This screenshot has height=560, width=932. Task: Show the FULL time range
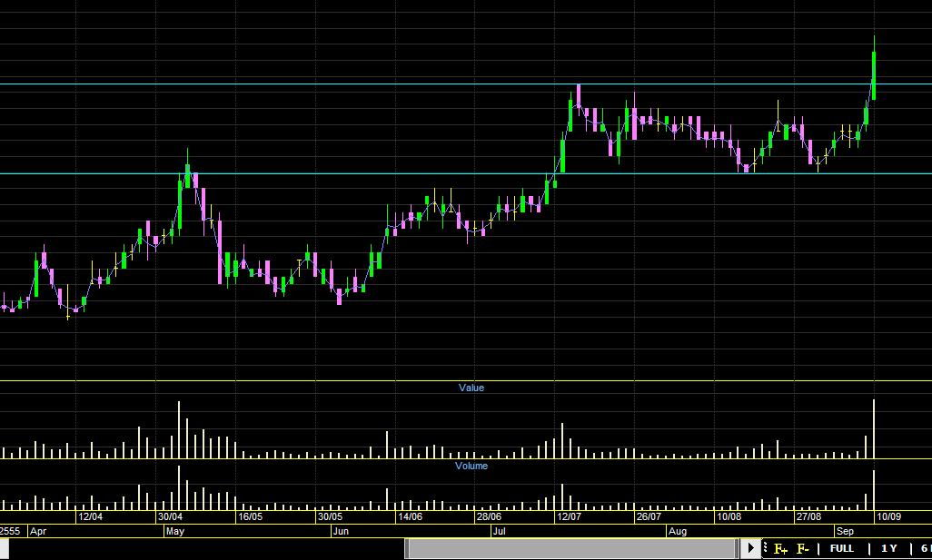pyautogui.click(x=841, y=549)
